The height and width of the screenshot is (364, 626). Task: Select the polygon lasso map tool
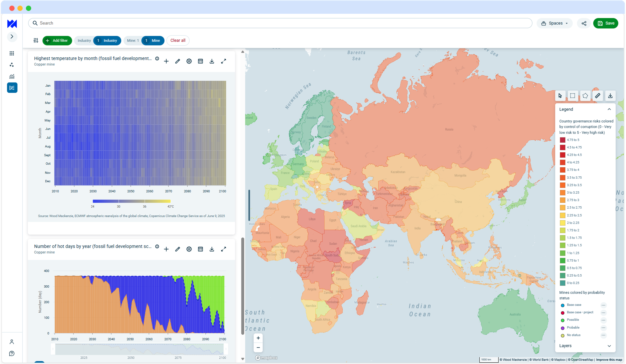pyautogui.click(x=585, y=96)
